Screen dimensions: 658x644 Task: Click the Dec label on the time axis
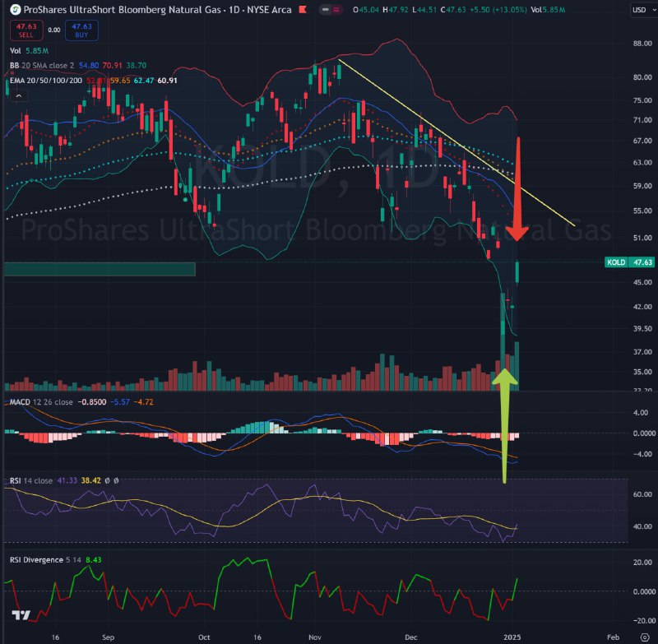[x=410, y=637]
